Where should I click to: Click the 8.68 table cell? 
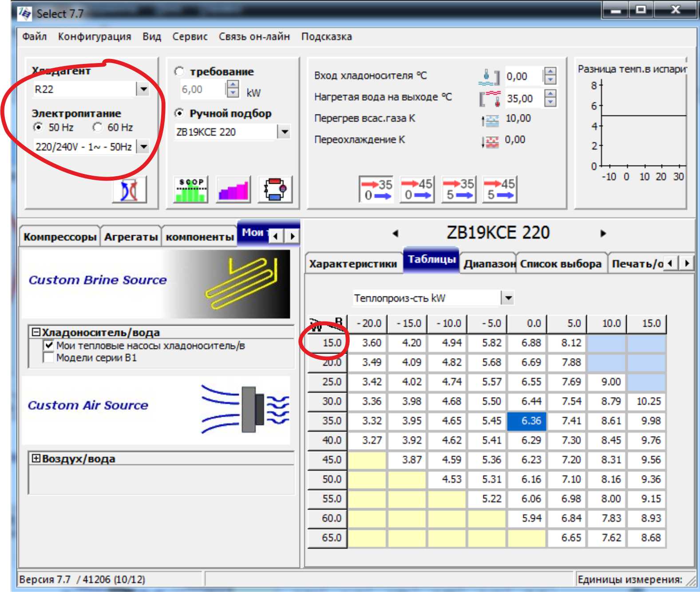coord(647,537)
